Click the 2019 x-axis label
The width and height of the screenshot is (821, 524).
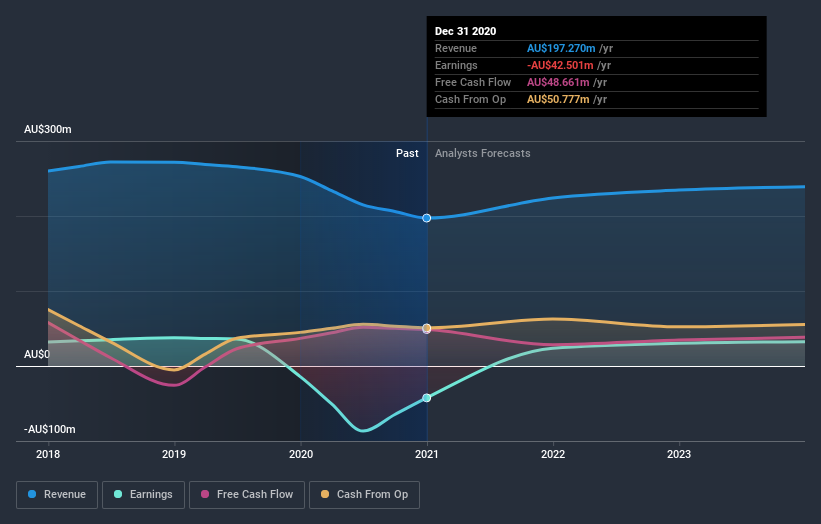(174, 454)
